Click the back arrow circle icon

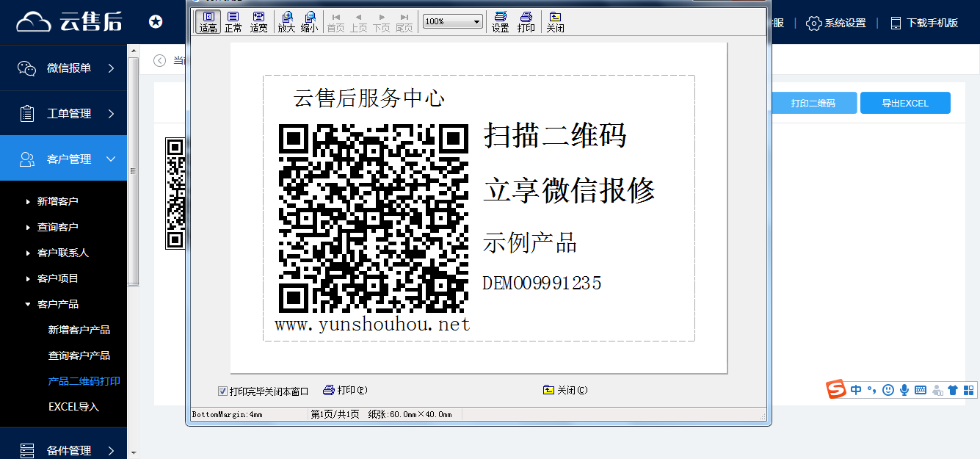click(159, 60)
